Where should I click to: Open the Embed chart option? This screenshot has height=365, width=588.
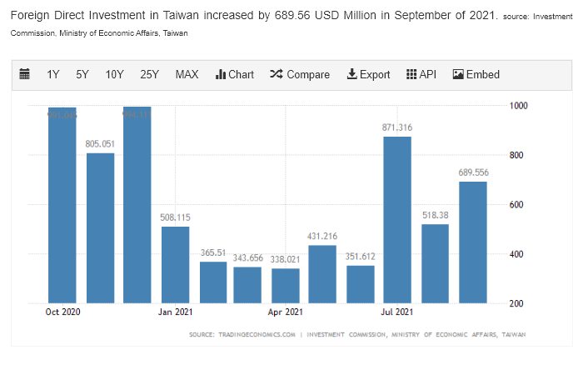coord(476,74)
